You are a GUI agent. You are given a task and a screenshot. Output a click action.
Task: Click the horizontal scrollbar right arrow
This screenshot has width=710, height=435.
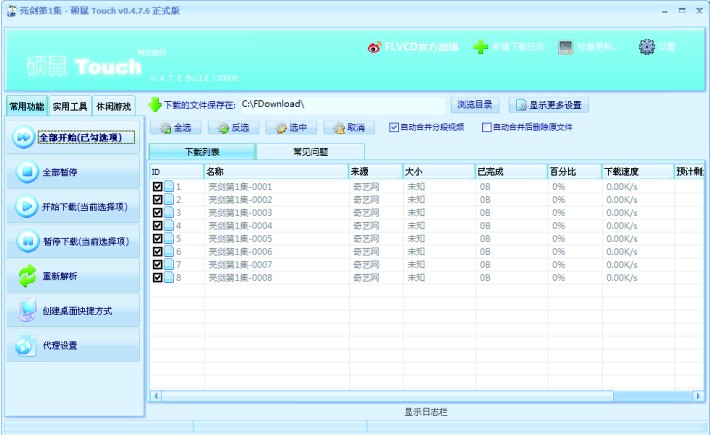tap(698, 396)
